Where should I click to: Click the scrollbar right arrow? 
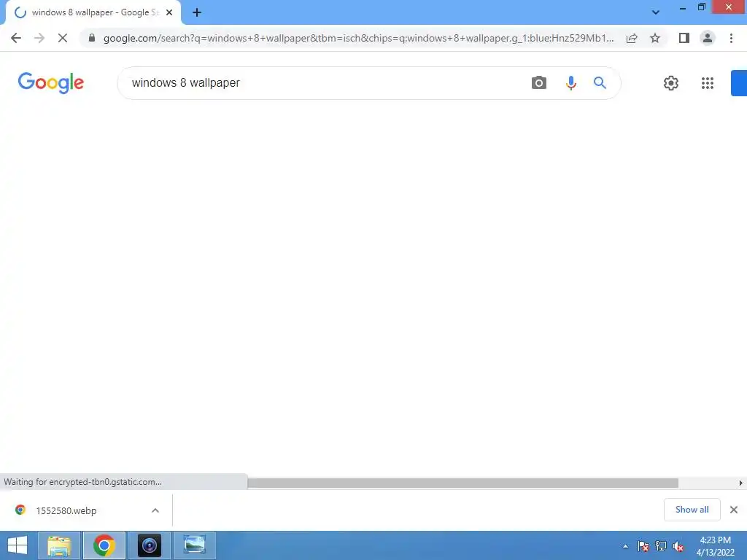(x=741, y=483)
